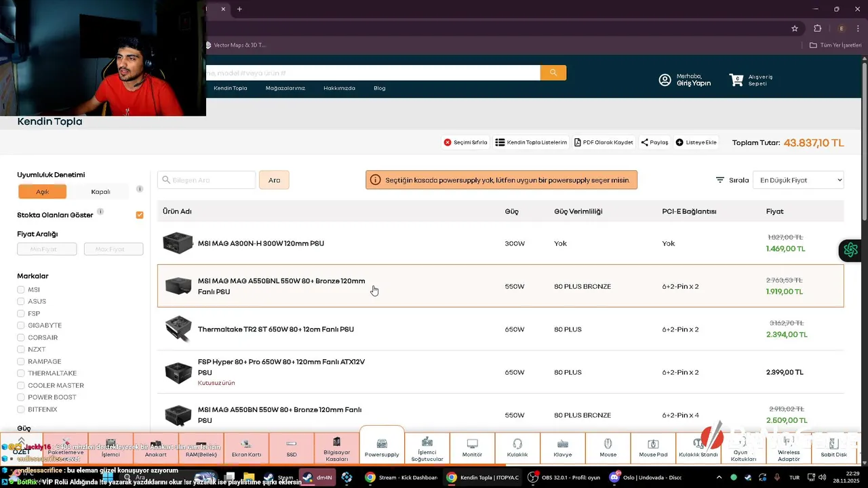Click the info icon beside Stokta Olanları Göster
Screen dimensions: 868x488
[100, 212]
